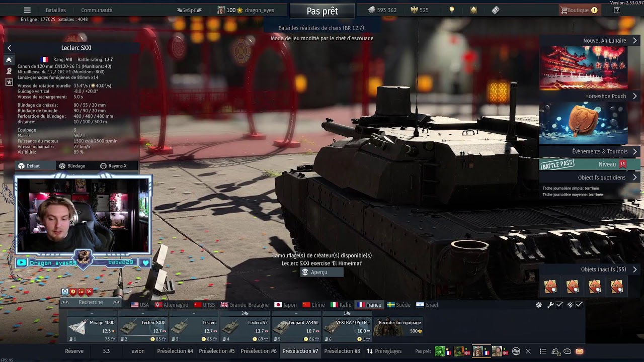Select the Chine nation tab

tap(313, 305)
